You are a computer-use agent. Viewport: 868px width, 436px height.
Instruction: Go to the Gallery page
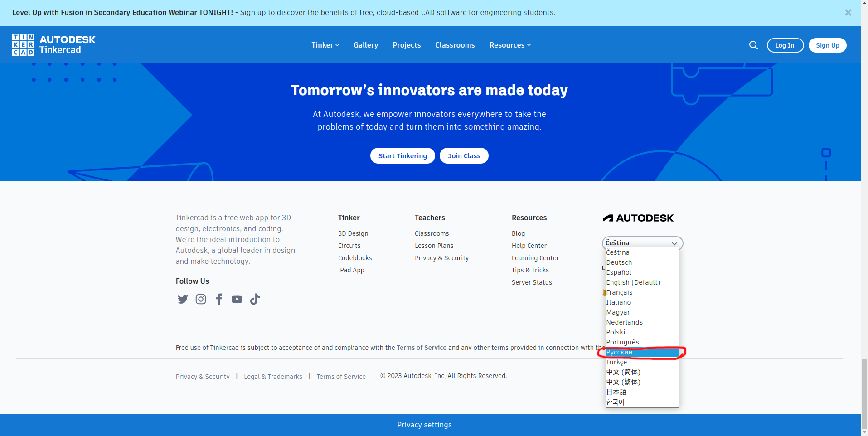[366, 45]
